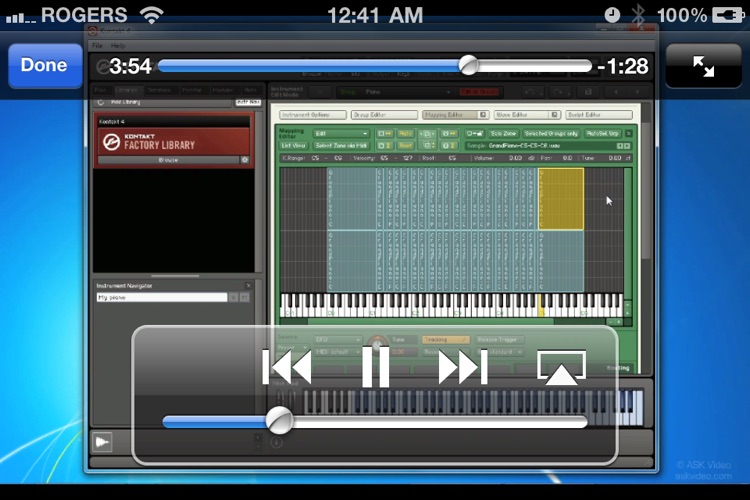This screenshot has height=500, width=750.
Task: Close the Mapping Editor with its X icon
Action: (629, 133)
